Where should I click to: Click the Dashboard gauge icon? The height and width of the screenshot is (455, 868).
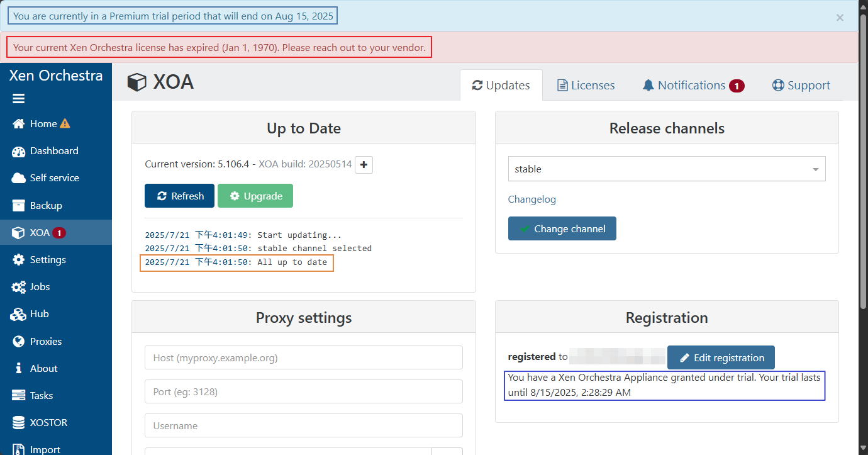point(19,151)
